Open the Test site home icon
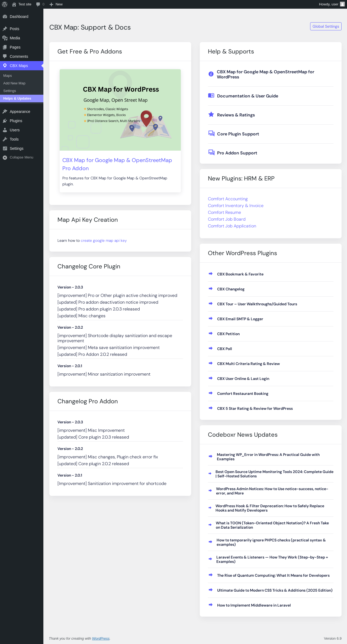347x644 pixels. tap(14, 4)
